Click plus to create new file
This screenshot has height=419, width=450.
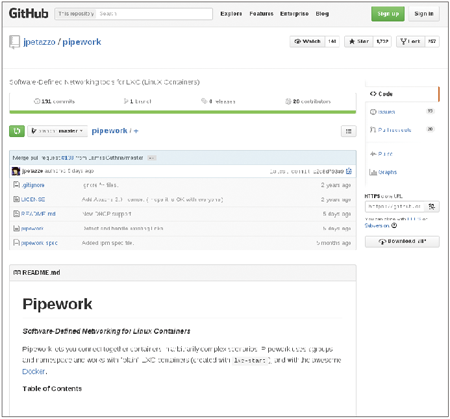[136, 131]
